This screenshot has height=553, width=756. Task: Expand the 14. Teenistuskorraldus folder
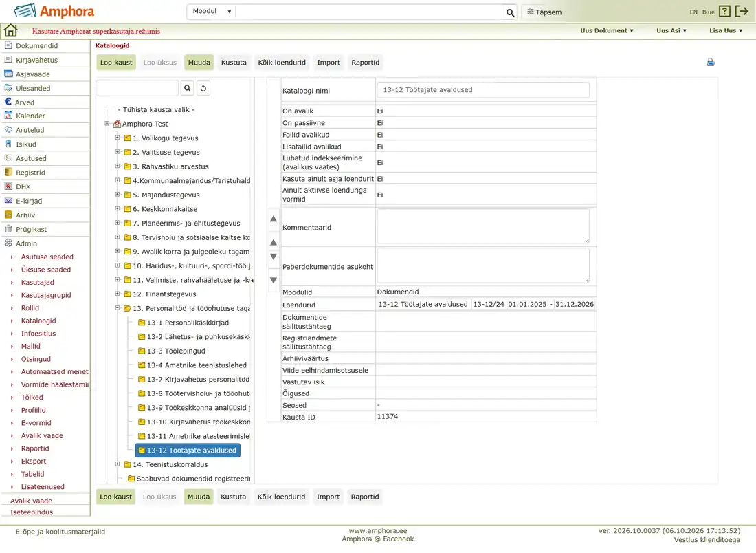[117, 464]
